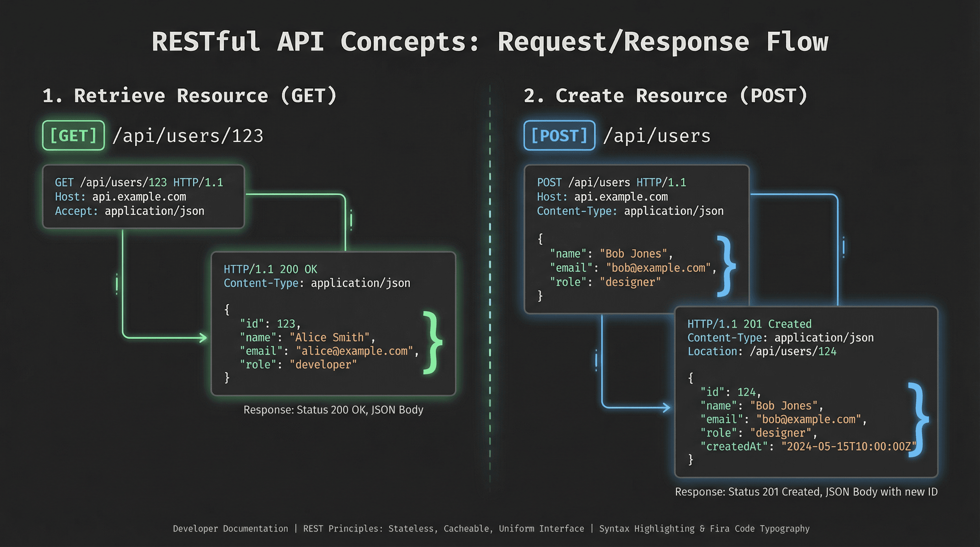Click the green [GET] method badge
This screenshot has width=980, height=547.
(73, 136)
